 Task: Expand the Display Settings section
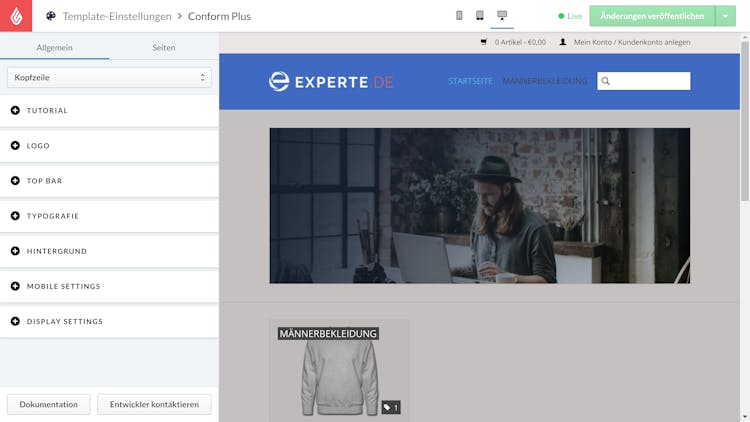pos(109,322)
